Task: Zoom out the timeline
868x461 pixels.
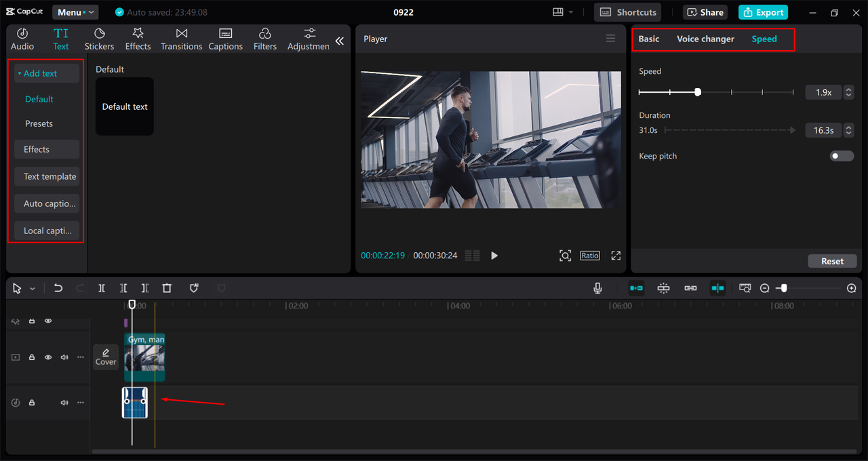Action: pyautogui.click(x=765, y=288)
